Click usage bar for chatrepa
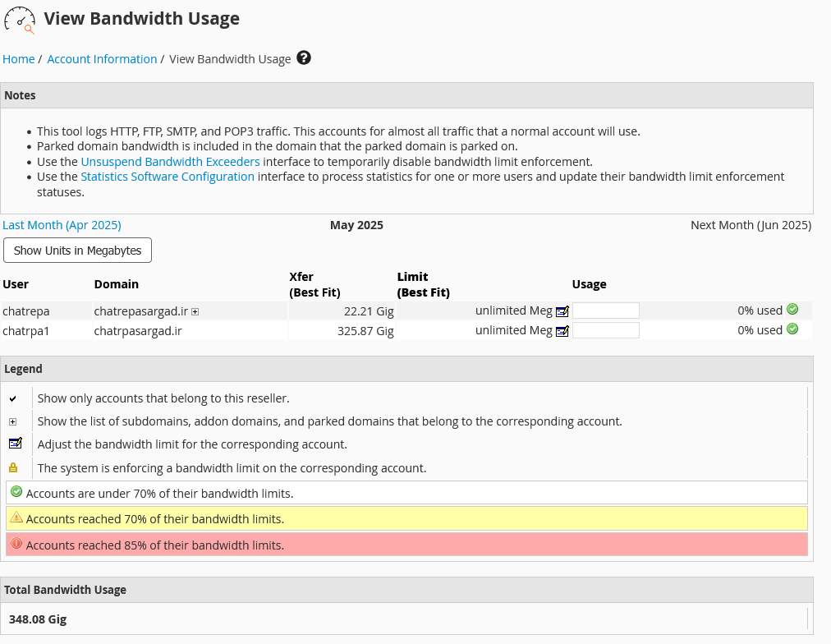Screen dimensions: 831x644 tap(605, 310)
